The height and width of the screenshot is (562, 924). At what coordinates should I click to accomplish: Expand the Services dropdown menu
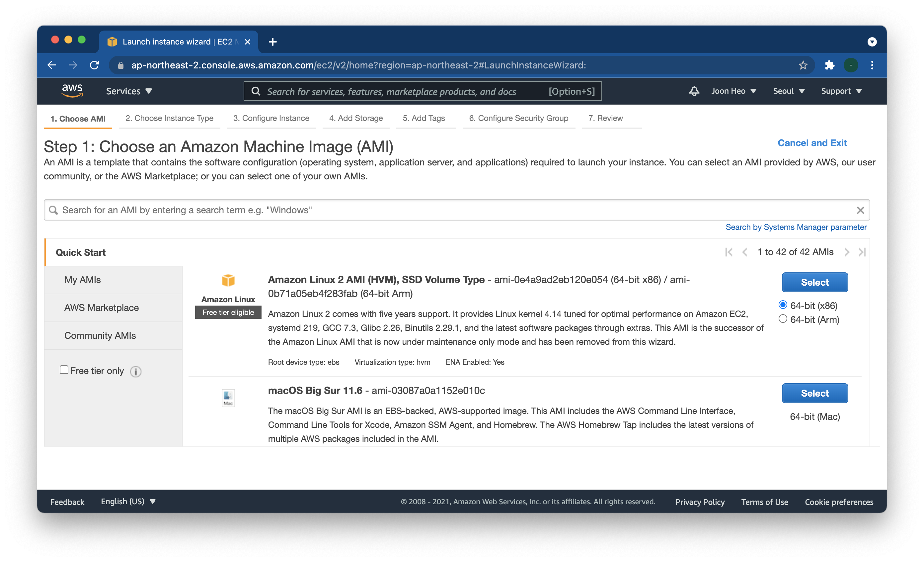tap(129, 91)
